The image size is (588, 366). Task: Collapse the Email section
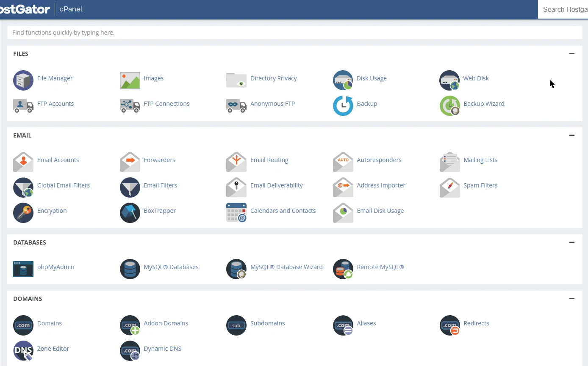click(572, 135)
